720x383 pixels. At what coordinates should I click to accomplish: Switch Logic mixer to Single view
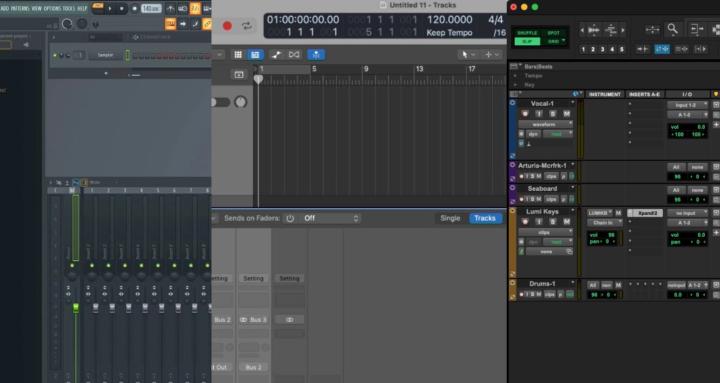click(x=450, y=218)
